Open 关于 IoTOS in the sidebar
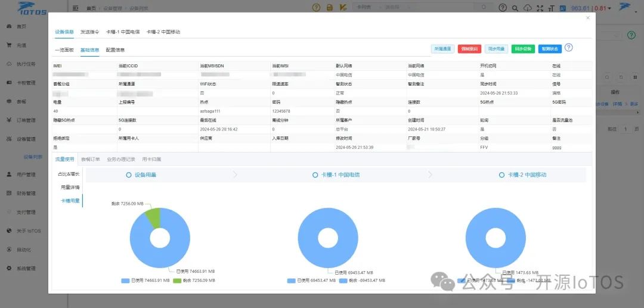644x308 pixels. (x=29, y=231)
